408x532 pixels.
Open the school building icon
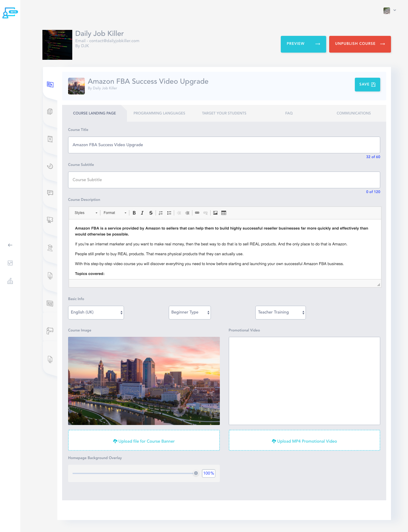(x=10, y=281)
